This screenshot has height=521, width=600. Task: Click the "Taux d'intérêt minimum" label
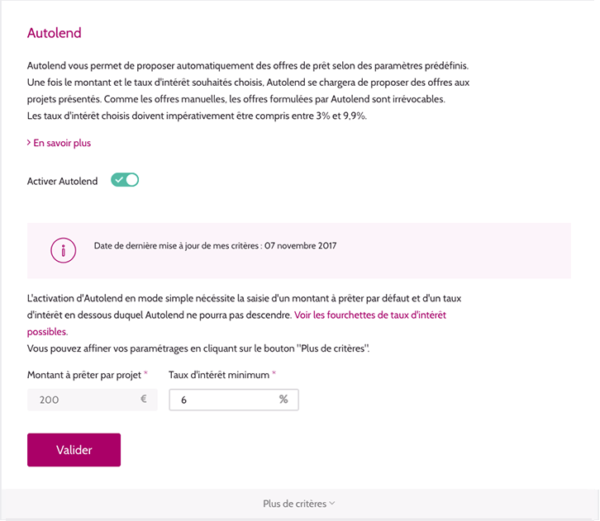[x=218, y=374]
